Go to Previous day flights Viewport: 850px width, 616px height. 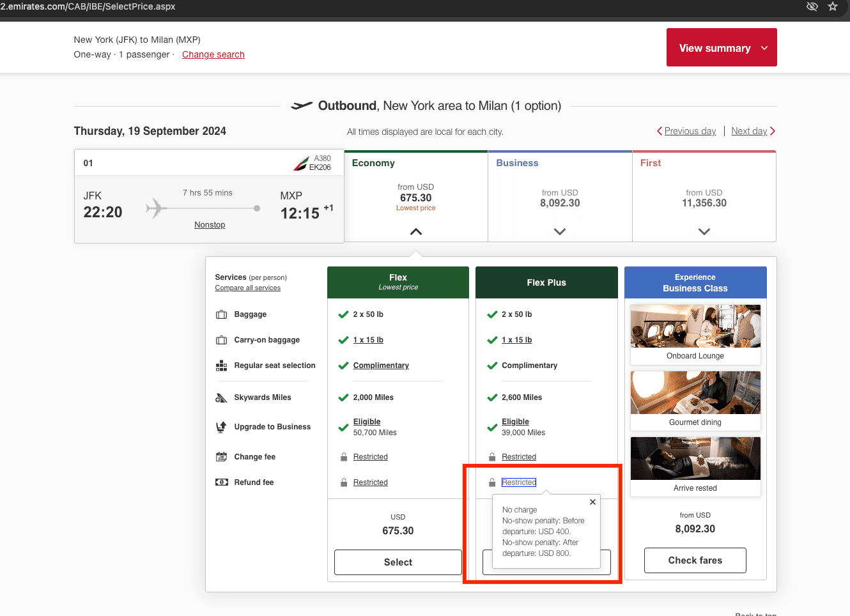click(688, 131)
